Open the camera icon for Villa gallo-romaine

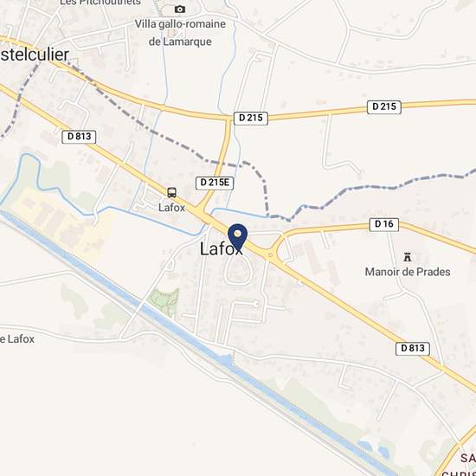pos(180,10)
